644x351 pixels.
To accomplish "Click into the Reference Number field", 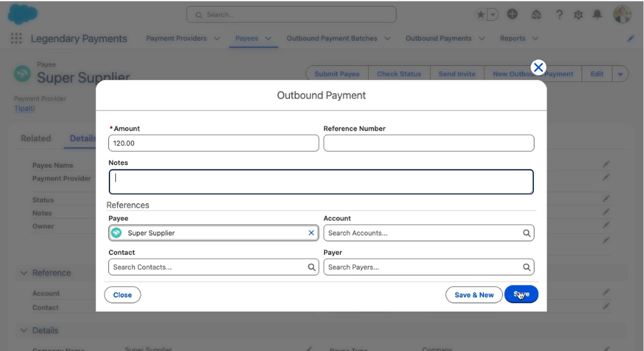I will [429, 143].
